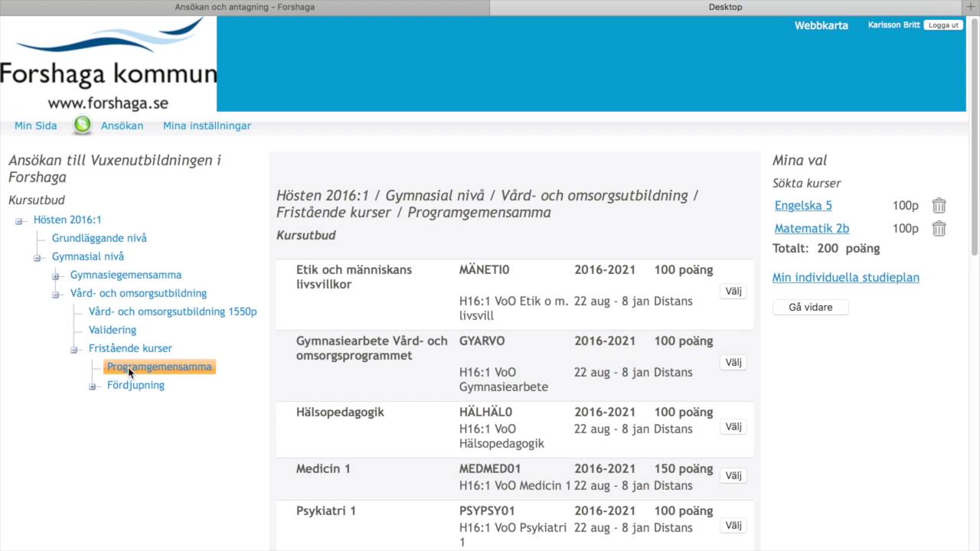
Task: Switch to the Desktop browser tab
Action: 725,7
